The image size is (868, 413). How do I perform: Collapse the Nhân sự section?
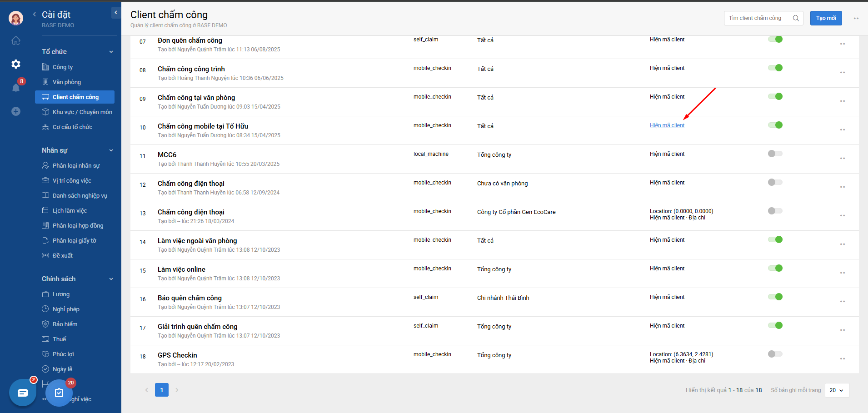coord(111,150)
